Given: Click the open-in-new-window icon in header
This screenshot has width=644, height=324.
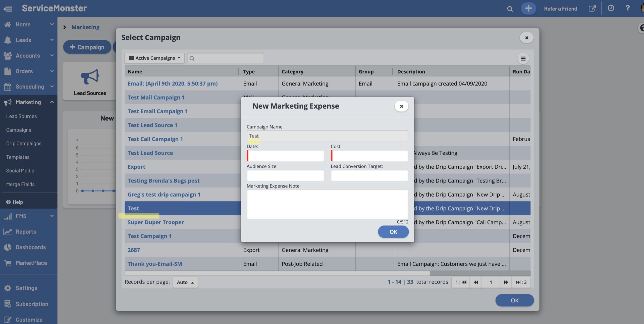Looking at the screenshot, I should tap(592, 9).
